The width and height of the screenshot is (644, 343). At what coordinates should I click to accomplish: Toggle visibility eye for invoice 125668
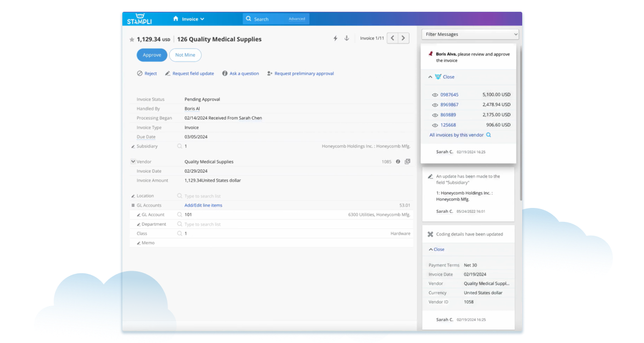click(x=434, y=124)
